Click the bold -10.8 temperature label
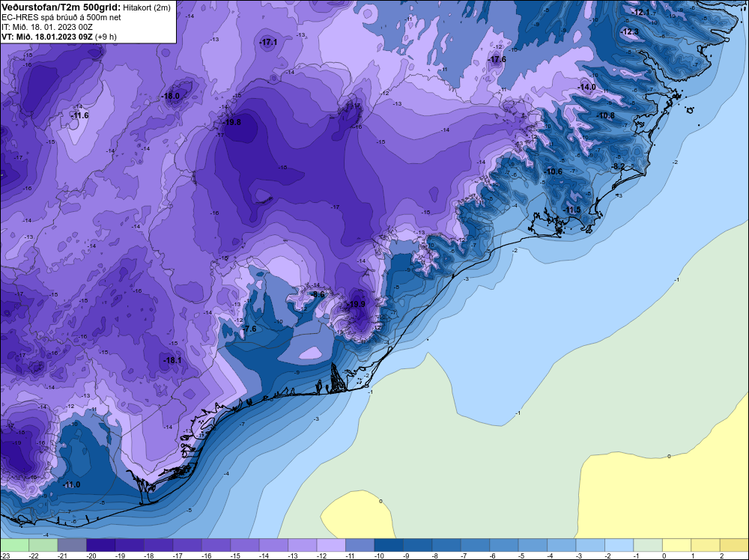The width and height of the screenshot is (749, 560). (x=606, y=115)
